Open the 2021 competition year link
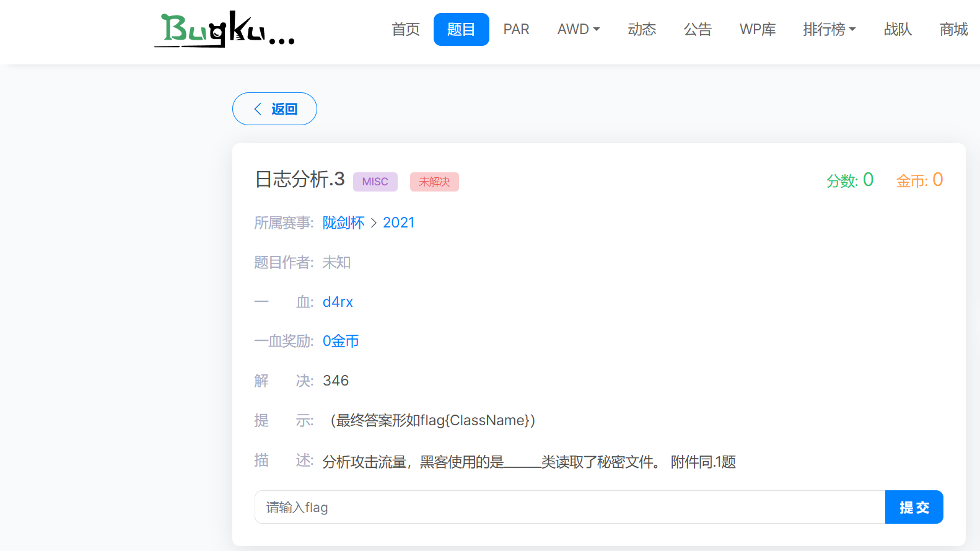 (x=399, y=223)
